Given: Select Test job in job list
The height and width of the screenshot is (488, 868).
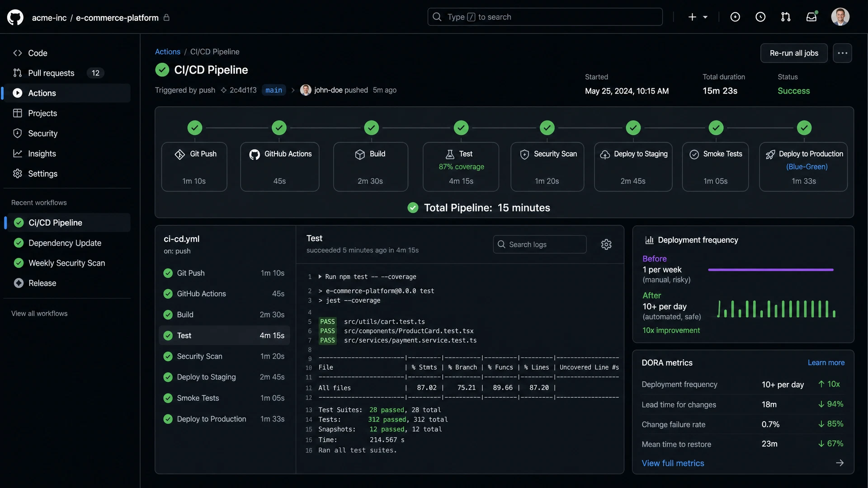Looking at the screenshot, I should pyautogui.click(x=224, y=335).
